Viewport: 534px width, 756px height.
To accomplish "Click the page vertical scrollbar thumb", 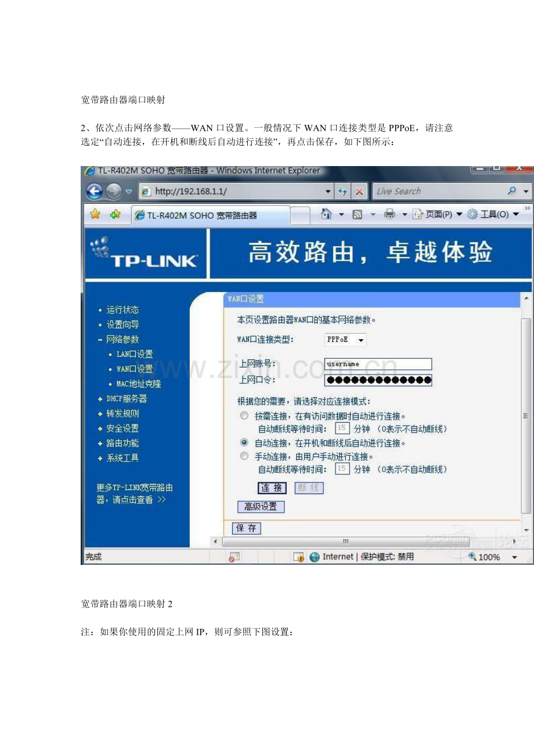I will click(526, 416).
